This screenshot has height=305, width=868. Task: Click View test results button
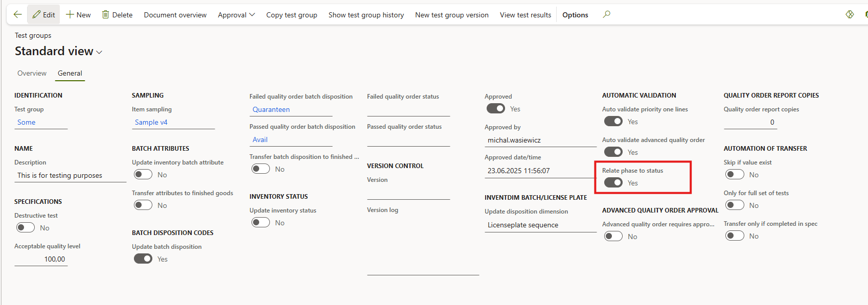pyautogui.click(x=525, y=15)
